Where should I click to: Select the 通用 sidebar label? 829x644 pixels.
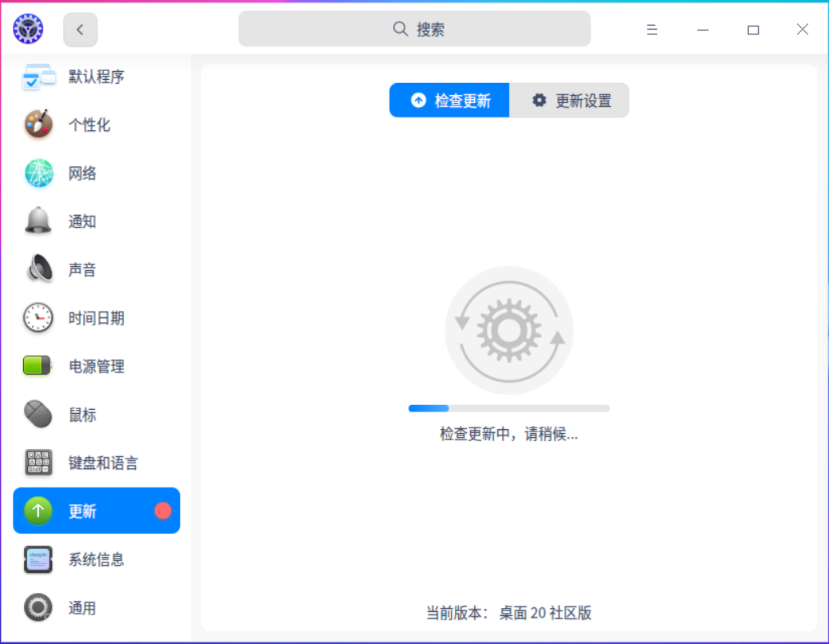82,608
